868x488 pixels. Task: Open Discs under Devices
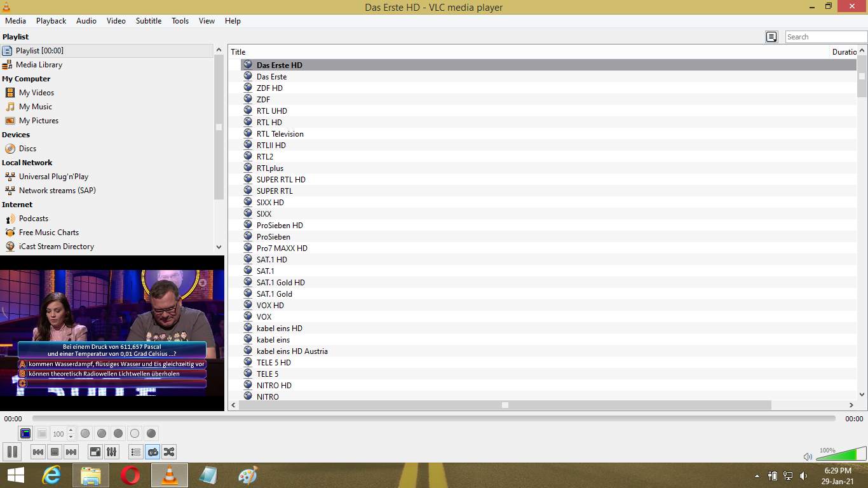[27, 149]
